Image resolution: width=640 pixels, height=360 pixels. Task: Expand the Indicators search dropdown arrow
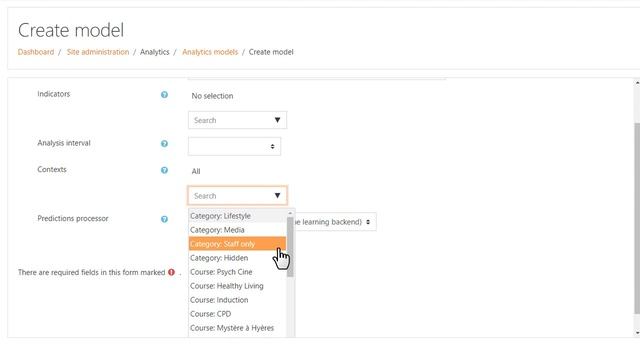coord(277,120)
